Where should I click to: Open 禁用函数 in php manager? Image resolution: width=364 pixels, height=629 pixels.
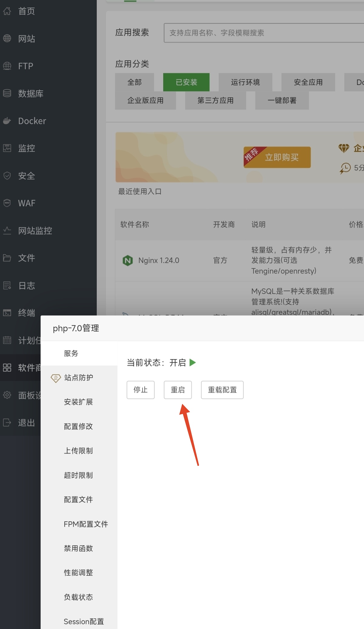tap(79, 548)
